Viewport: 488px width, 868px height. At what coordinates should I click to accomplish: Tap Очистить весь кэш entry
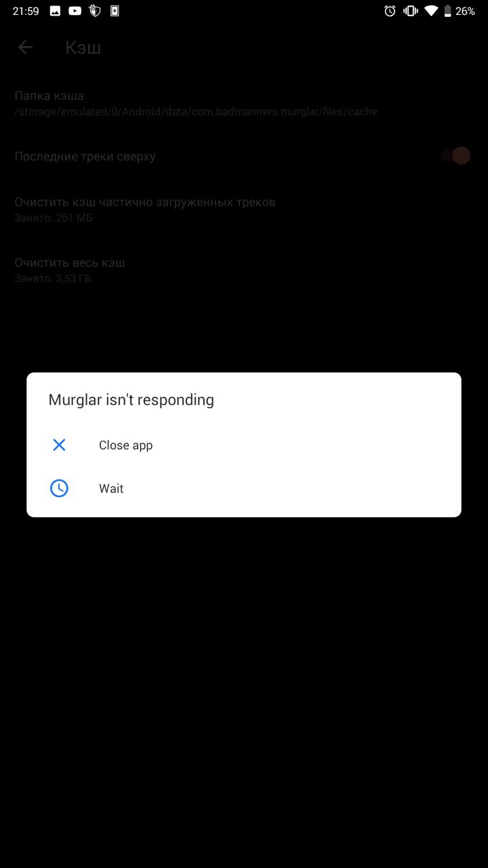pos(244,270)
